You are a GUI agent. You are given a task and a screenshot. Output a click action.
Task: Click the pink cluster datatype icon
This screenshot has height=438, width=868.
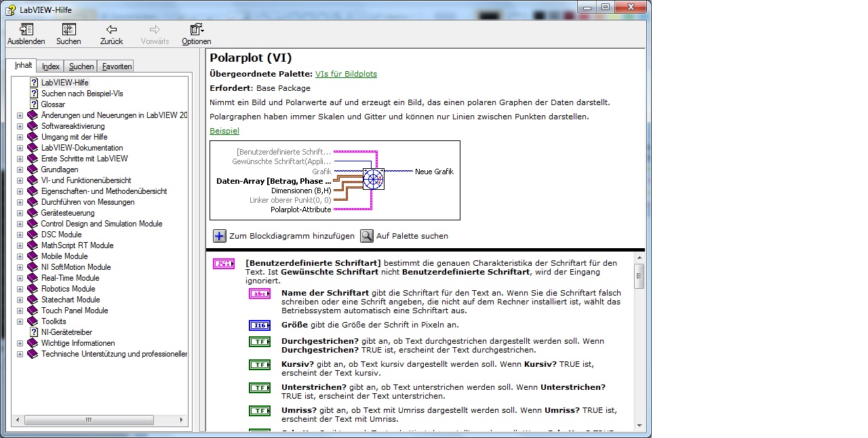[224, 264]
